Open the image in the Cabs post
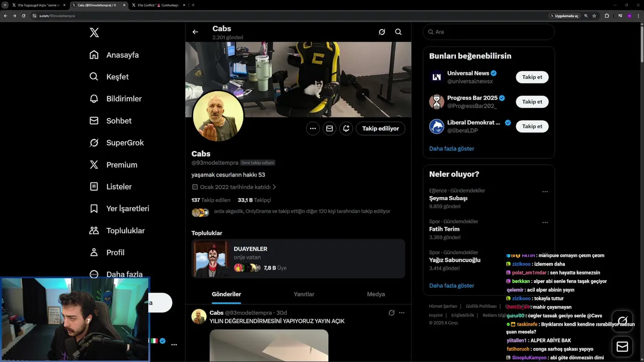Viewport: 644px width, 362px height. 269,345
